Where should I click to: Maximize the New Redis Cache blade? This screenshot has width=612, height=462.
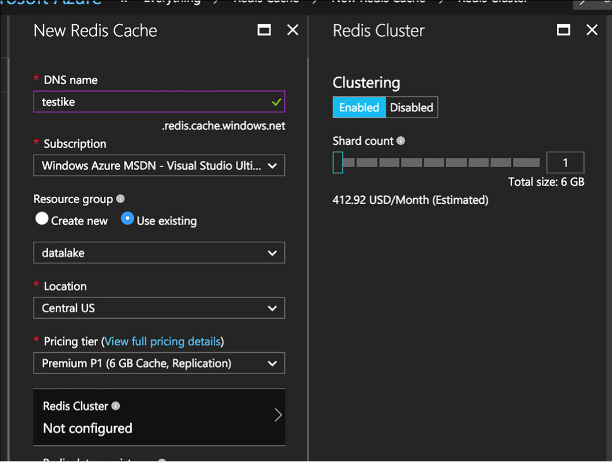click(x=264, y=30)
